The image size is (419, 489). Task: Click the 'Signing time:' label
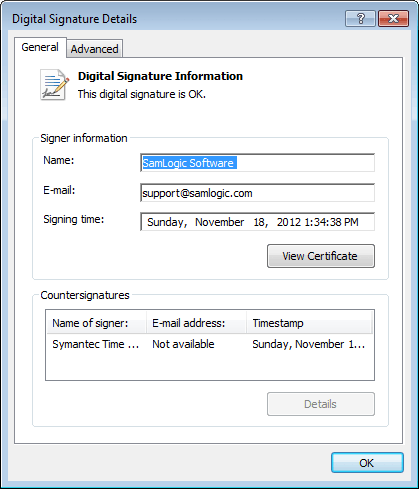(x=74, y=219)
